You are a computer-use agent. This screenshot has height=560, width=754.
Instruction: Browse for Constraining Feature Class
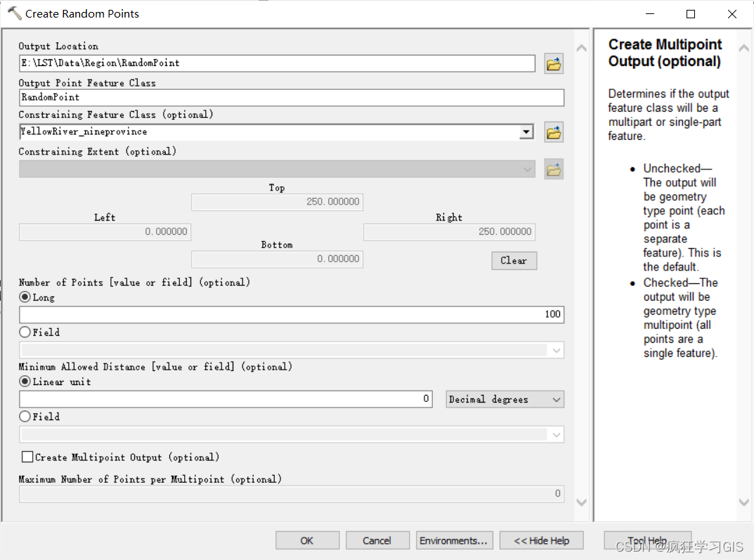(554, 132)
